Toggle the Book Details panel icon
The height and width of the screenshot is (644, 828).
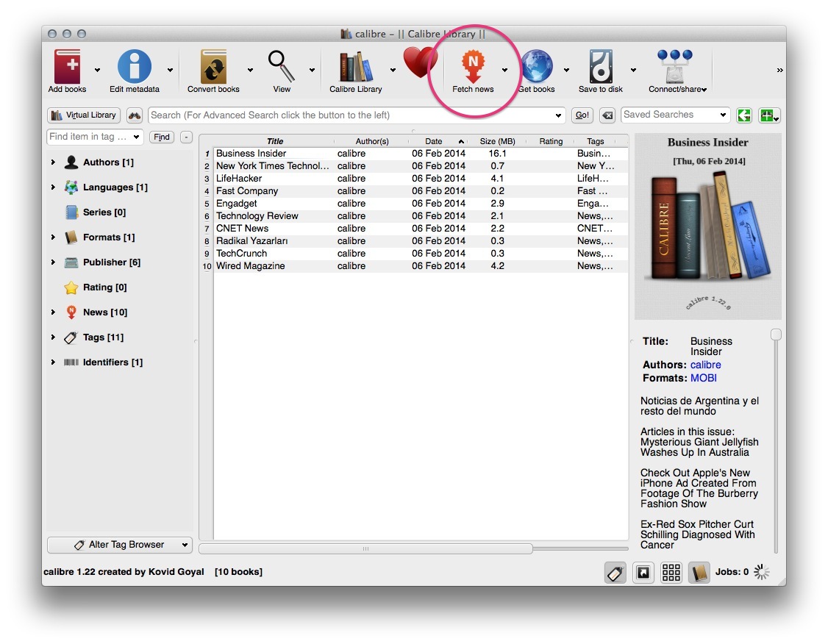699,572
